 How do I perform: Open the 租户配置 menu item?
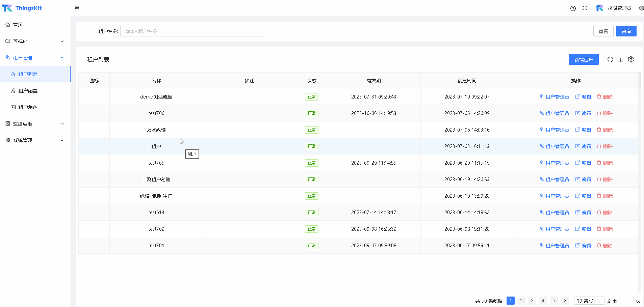coord(28,91)
